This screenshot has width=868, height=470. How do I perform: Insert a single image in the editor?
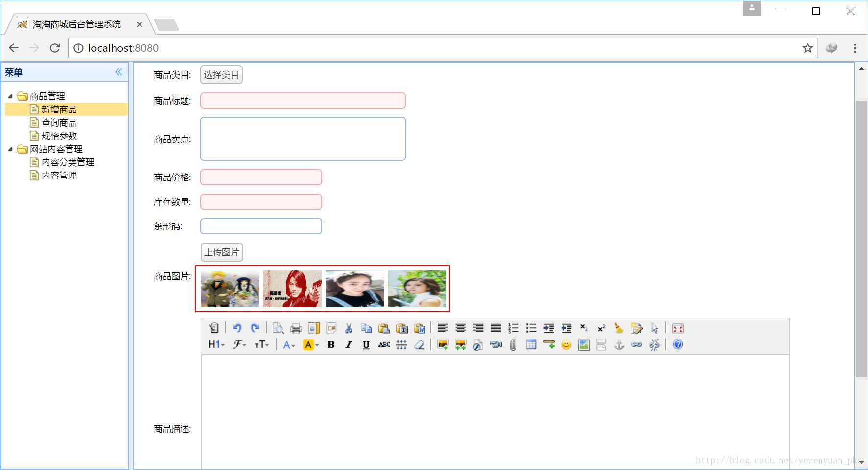(x=443, y=345)
